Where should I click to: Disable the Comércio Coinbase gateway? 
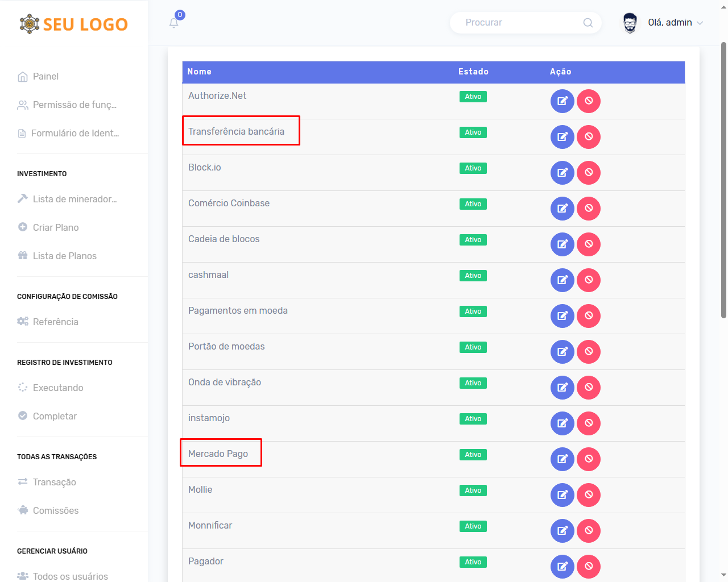pos(589,209)
